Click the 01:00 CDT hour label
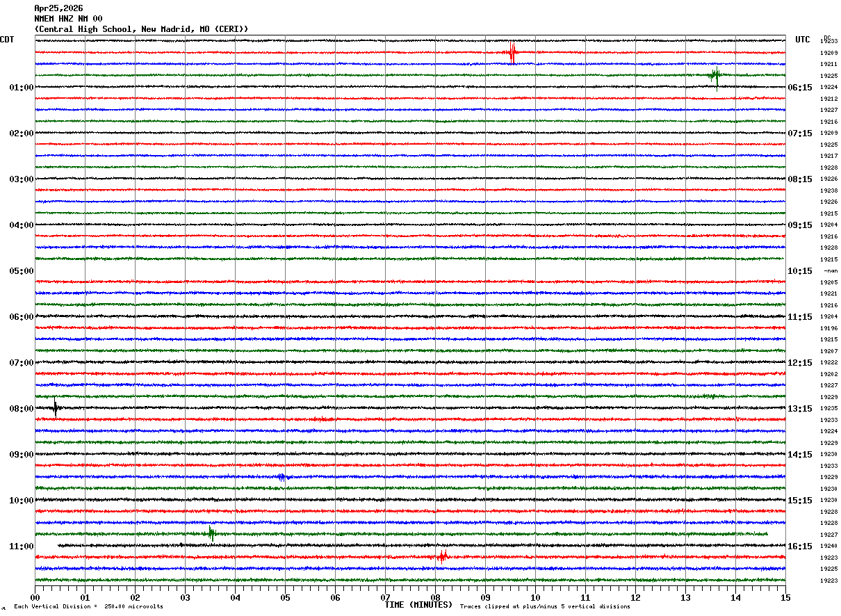841x616 pixels. [22, 88]
